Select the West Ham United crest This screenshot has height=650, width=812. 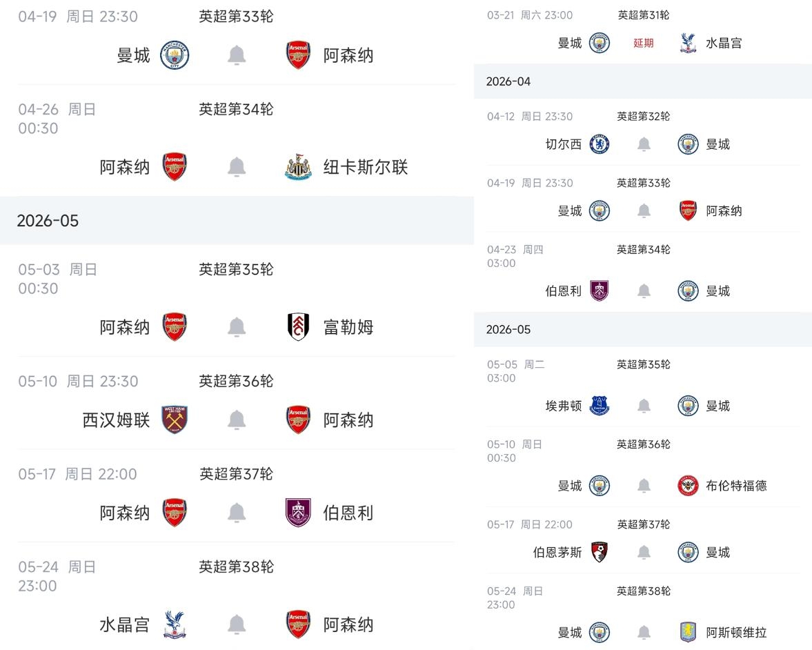pos(175,419)
